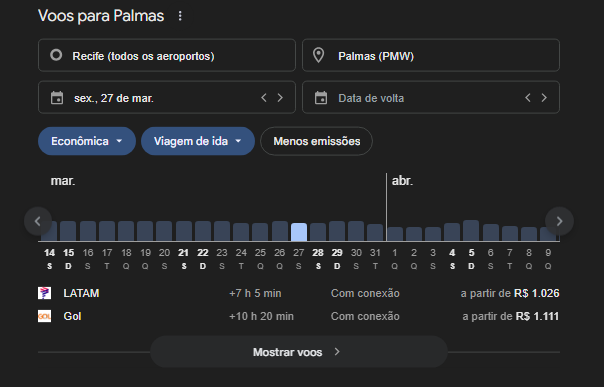Go to next departure date arrow

280,97
